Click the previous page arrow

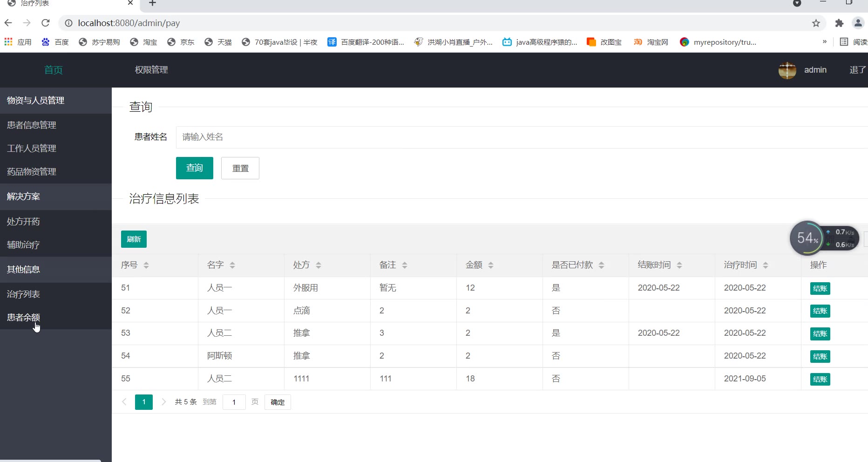click(x=124, y=401)
